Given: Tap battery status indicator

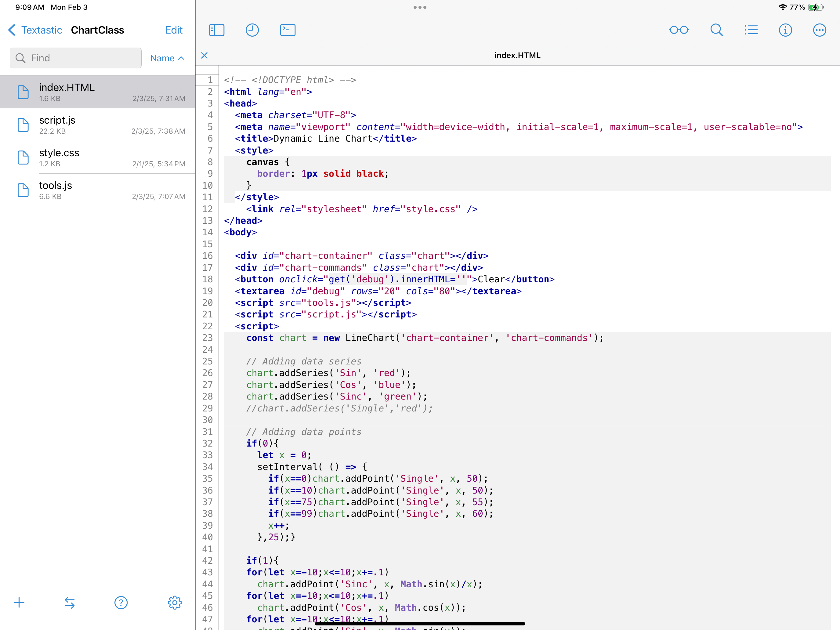Looking at the screenshot, I should (816, 7).
